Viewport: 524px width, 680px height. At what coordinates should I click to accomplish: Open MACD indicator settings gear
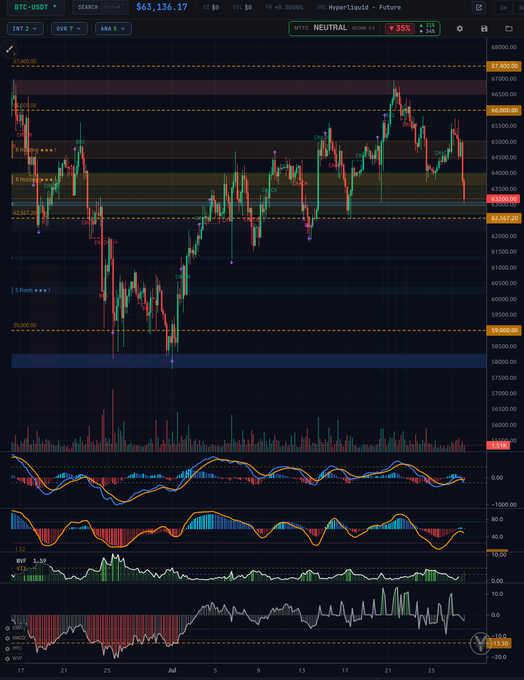7,638
